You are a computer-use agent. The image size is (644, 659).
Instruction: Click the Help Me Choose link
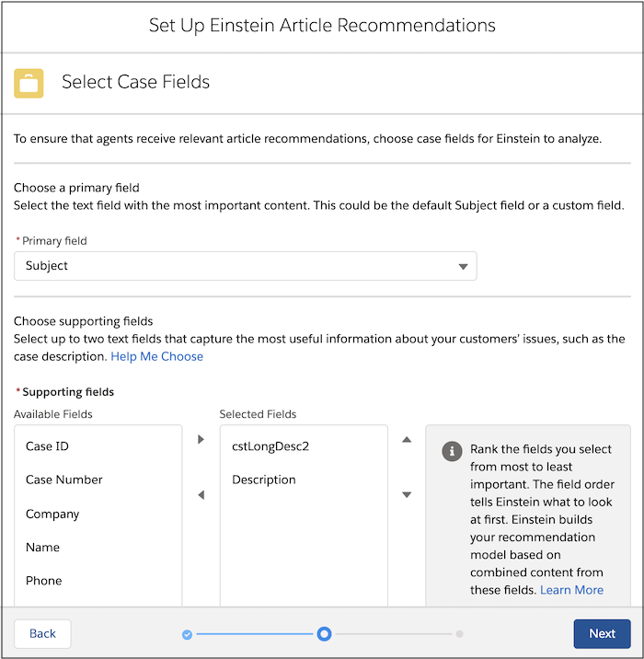156,356
